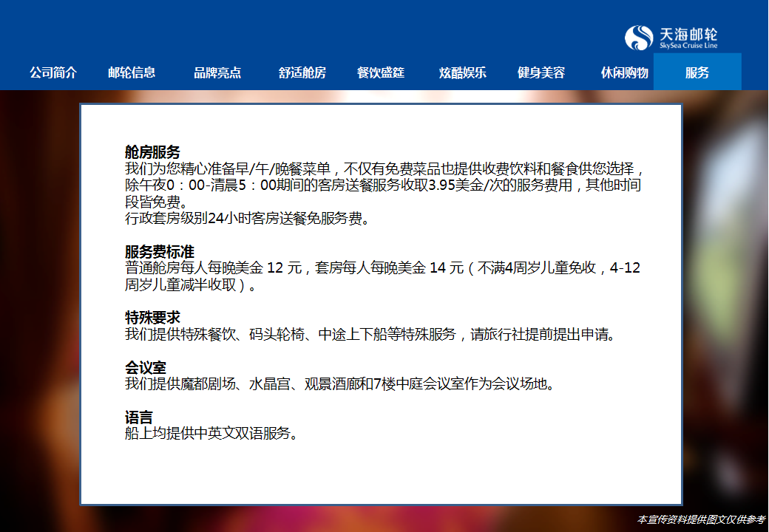Click the sentence about 码头轮椅 special services

pyautogui.click(x=370, y=335)
